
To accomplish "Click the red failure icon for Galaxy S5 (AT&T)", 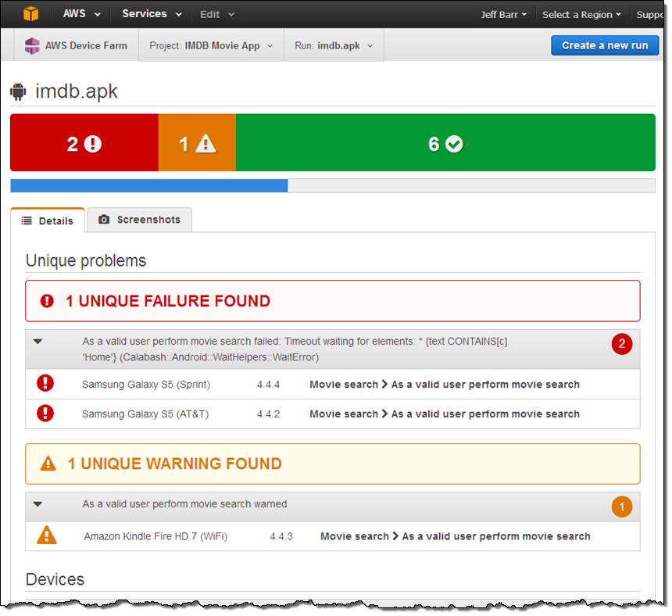I will coord(45,414).
